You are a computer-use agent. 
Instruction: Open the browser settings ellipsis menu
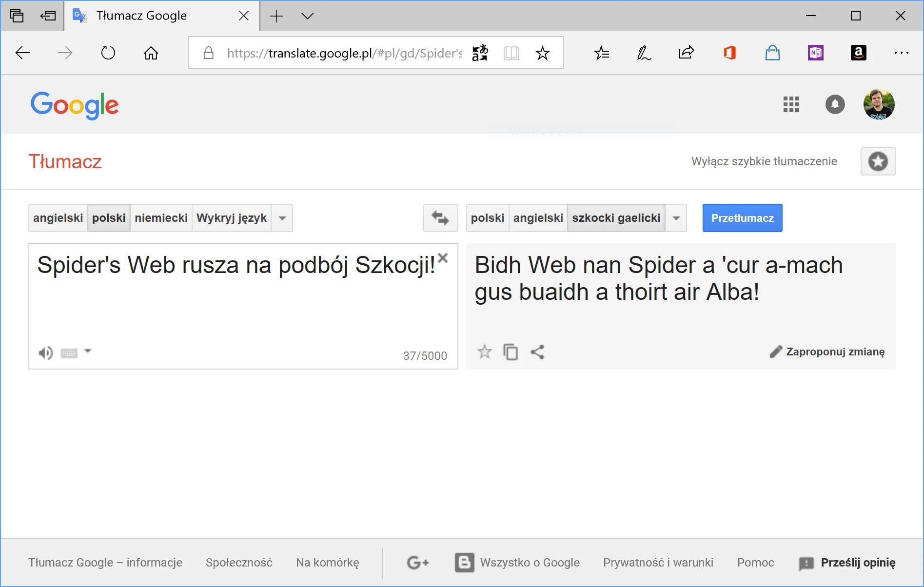[x=901, y=53]
